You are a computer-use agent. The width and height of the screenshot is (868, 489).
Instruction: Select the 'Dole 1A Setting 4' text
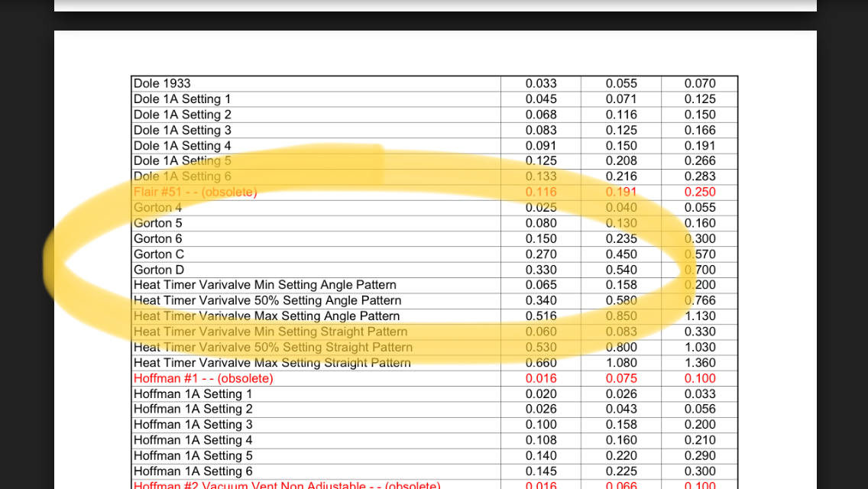click(182, 146)
